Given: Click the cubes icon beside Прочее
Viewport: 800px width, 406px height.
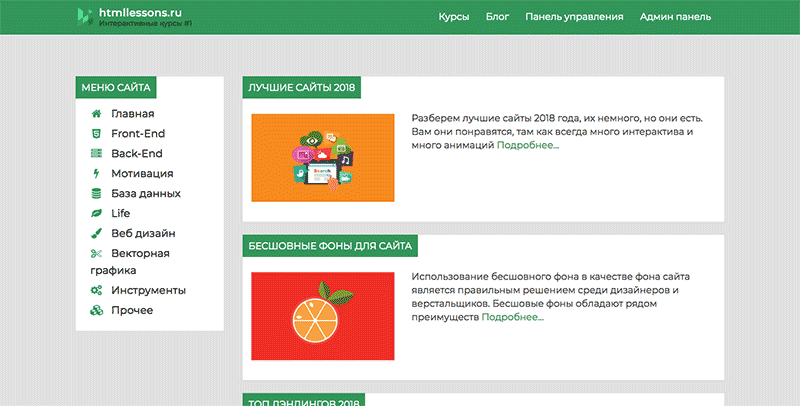Looking at the screenshot, I should tap(96, 310).
